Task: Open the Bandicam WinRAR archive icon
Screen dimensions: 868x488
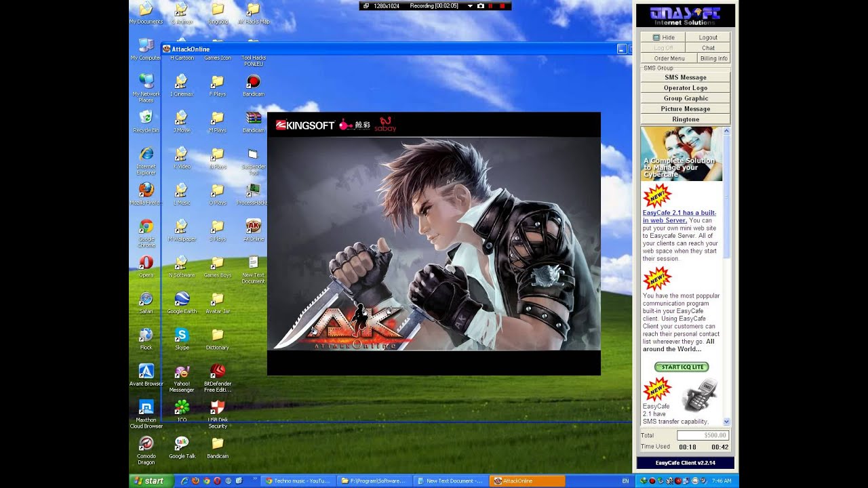Action: [254, 121]
